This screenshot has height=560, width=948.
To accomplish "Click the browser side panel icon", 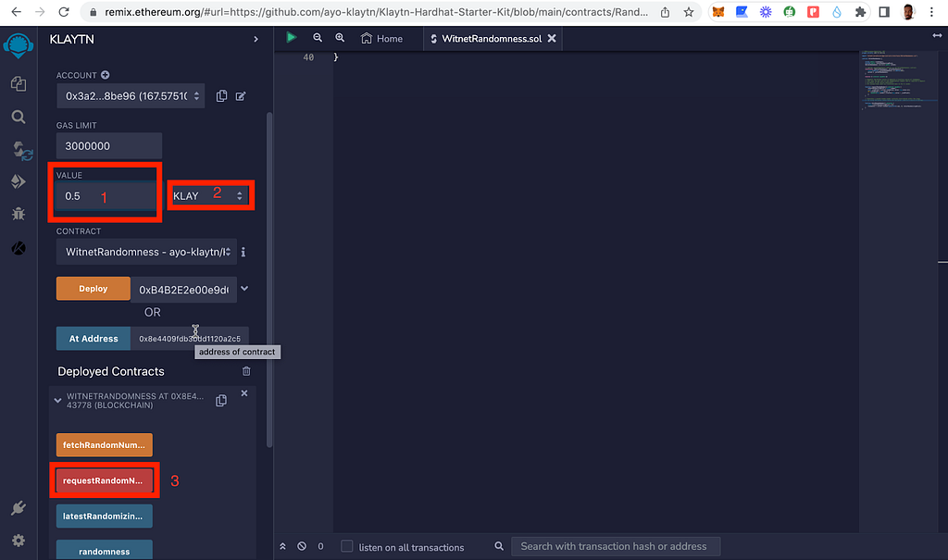I will 884,12.
